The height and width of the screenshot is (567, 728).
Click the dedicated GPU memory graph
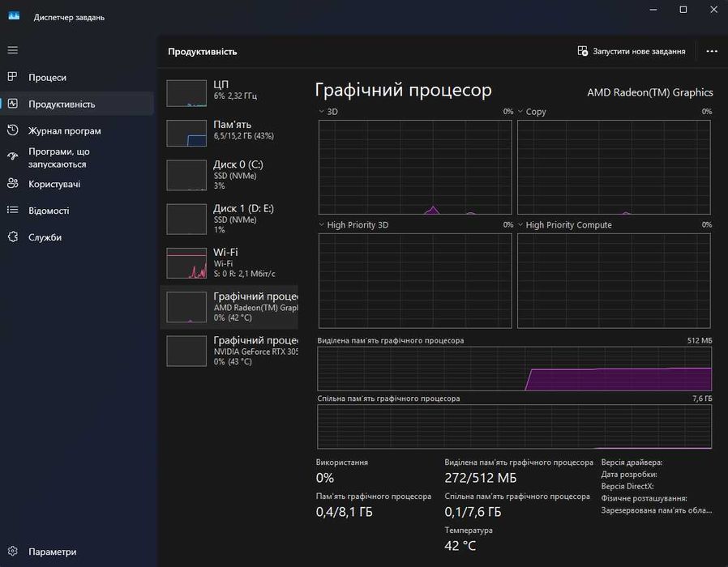pyautogui.click(x=514, y=369)
